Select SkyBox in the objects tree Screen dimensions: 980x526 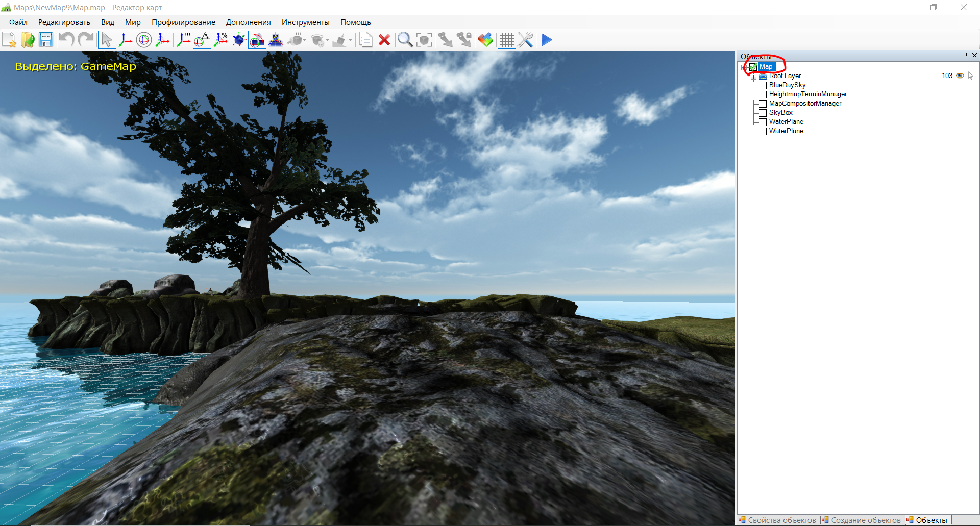[781, 113]
